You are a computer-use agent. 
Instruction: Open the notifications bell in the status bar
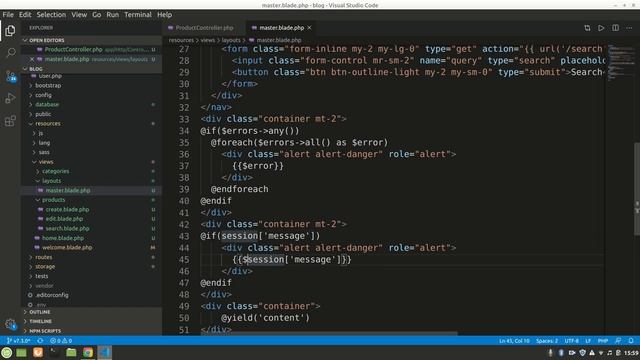(x=631, y=340)
